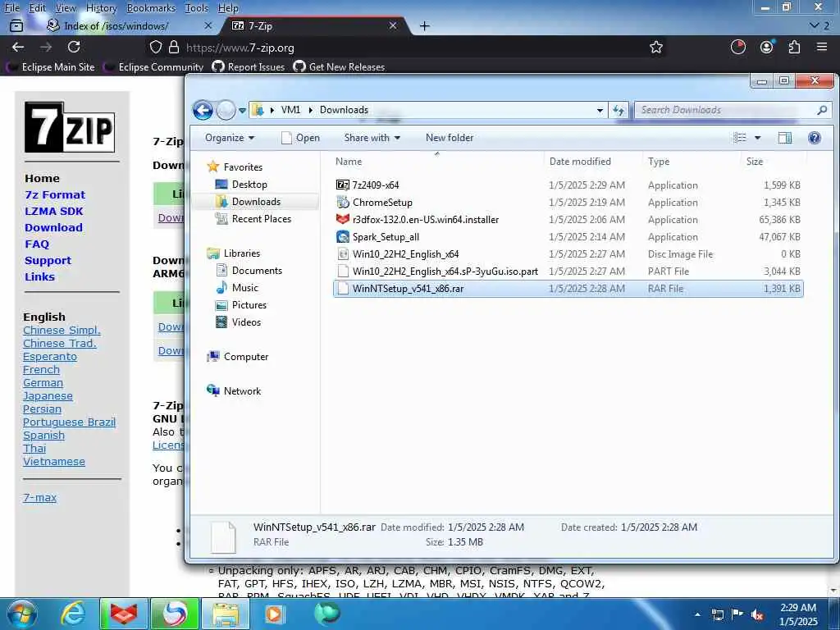Refresh the Downloads folder view
840x630 pixels.
619,110
